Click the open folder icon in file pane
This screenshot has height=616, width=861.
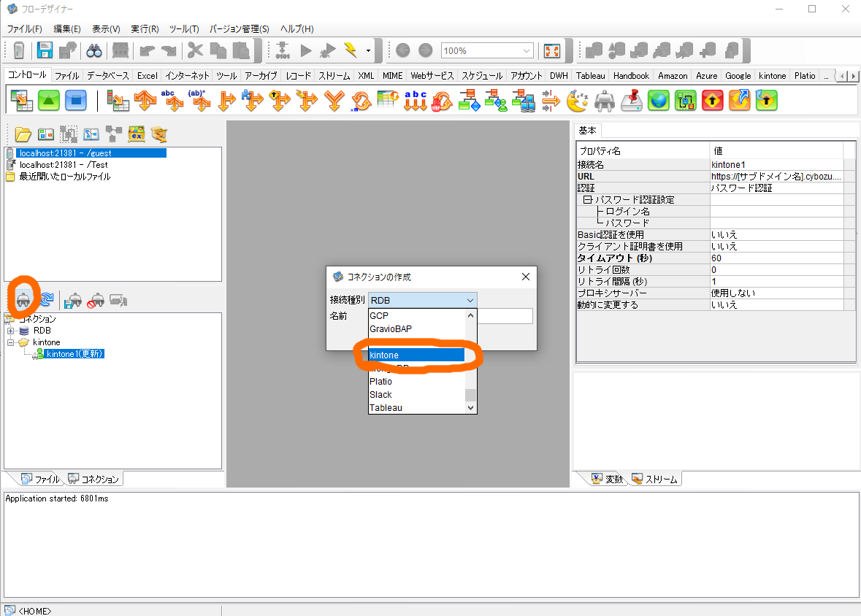coord(23,134)
